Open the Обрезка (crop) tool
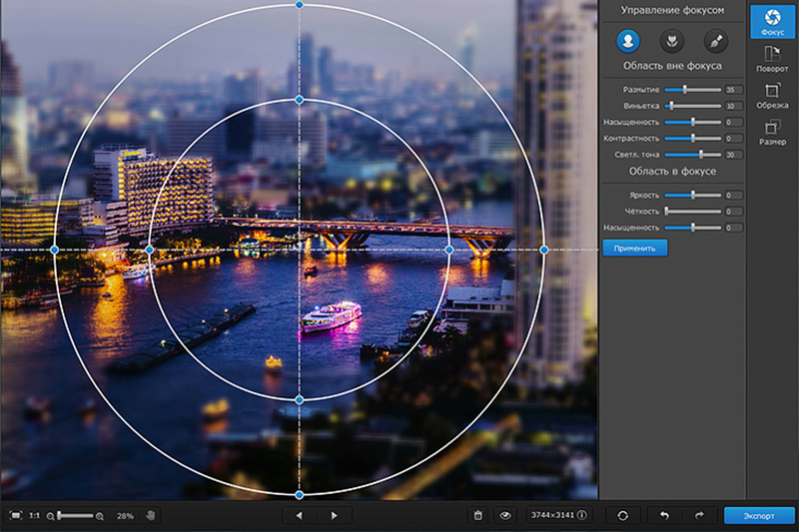 (771, 96)
